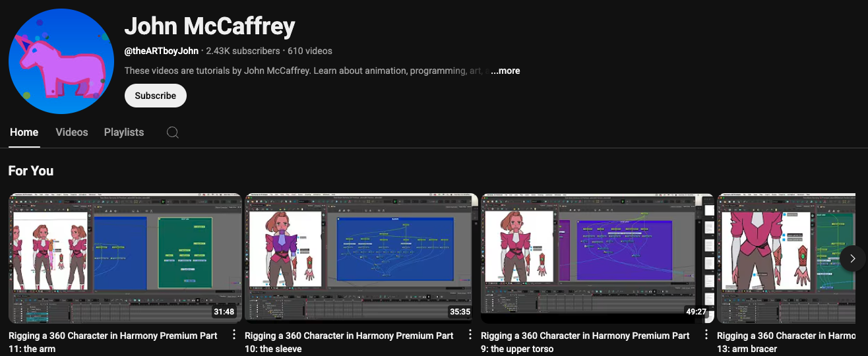The width and height of the screenshot is (868, 356).
Task: Open title link Part 11: the arm
Action: pos(113,342)
